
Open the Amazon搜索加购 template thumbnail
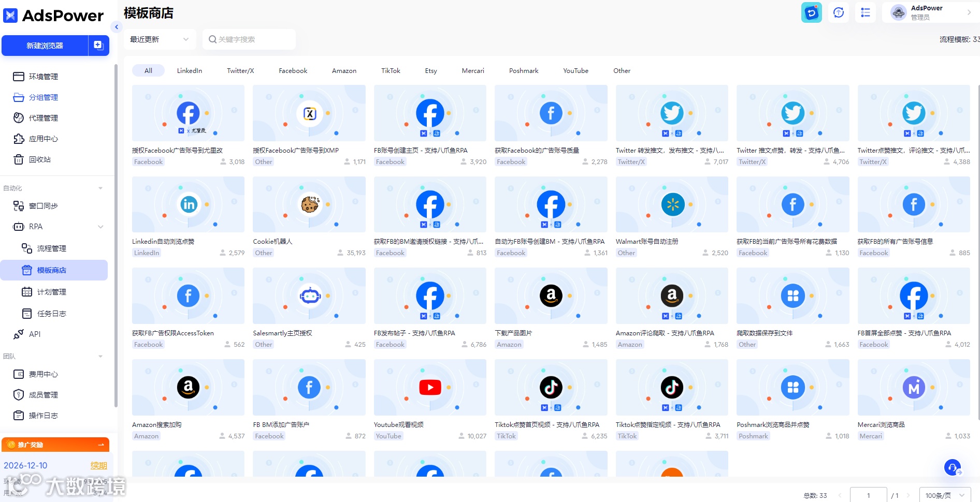pyautogui.click(x=188, y=387)
